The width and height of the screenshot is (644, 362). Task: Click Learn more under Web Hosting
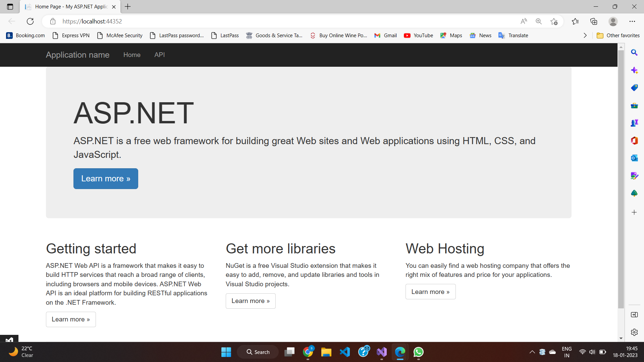[430, 292]
